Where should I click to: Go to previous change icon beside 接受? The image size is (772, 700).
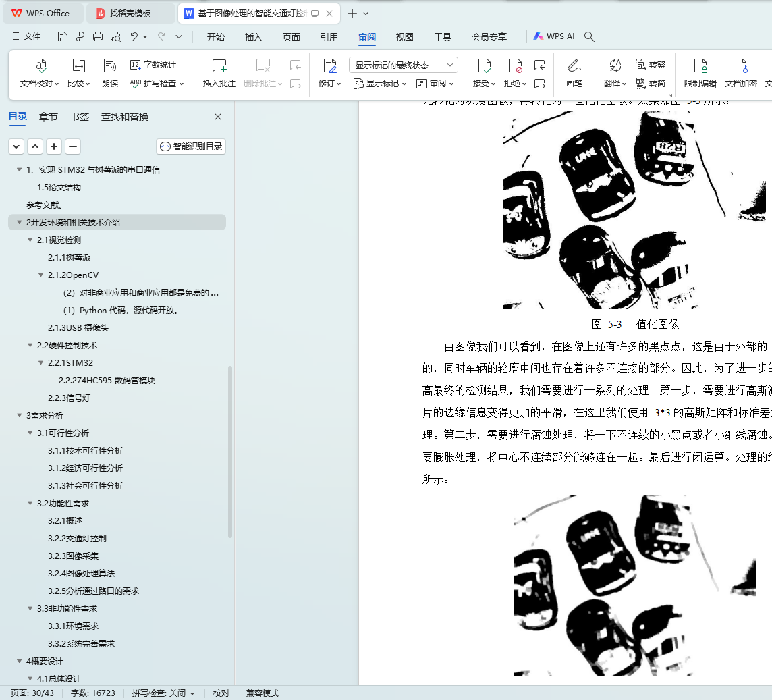(540, 65)
